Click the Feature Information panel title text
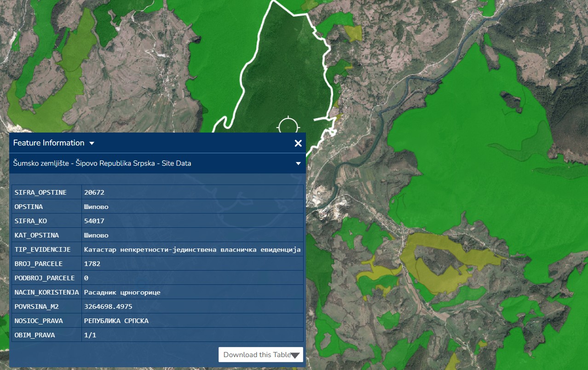 coord(49,143)
